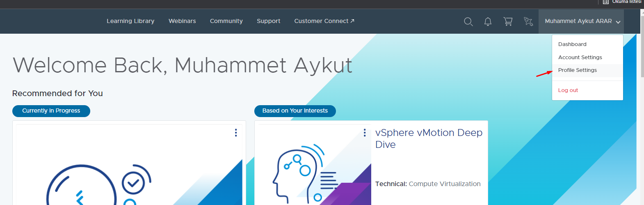644x205 pixels.
Task: Open the search magnifier icon
Action: coord(468,21)
